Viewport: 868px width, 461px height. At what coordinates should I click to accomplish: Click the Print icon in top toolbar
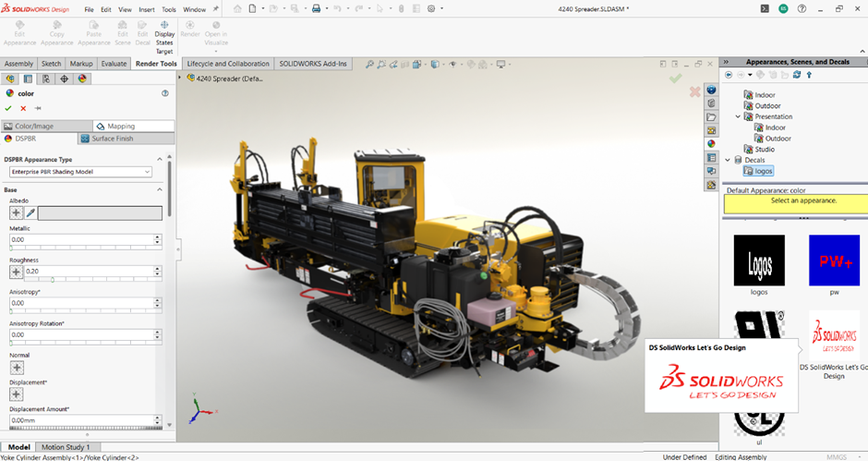[x=316, y=9]
